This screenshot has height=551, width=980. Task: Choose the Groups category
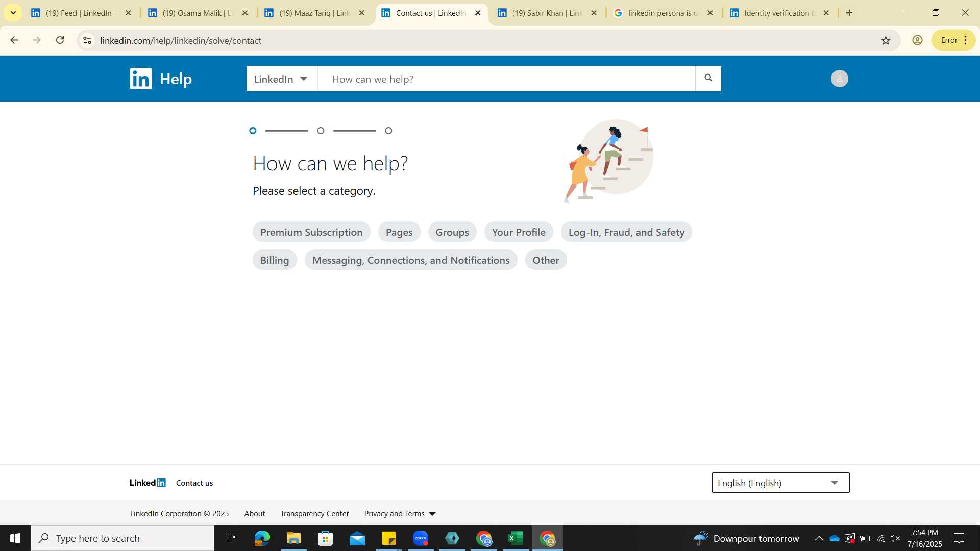[x=452, y=232]
